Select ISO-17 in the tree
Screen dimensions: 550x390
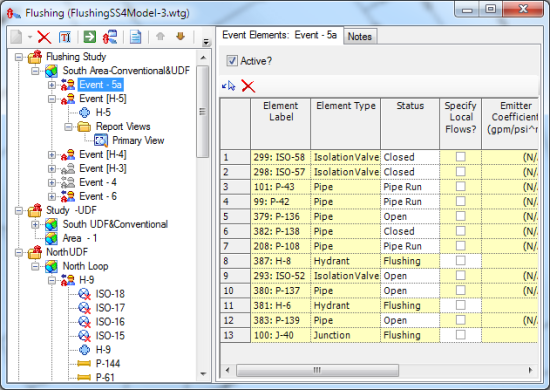[x=110, y=308]
